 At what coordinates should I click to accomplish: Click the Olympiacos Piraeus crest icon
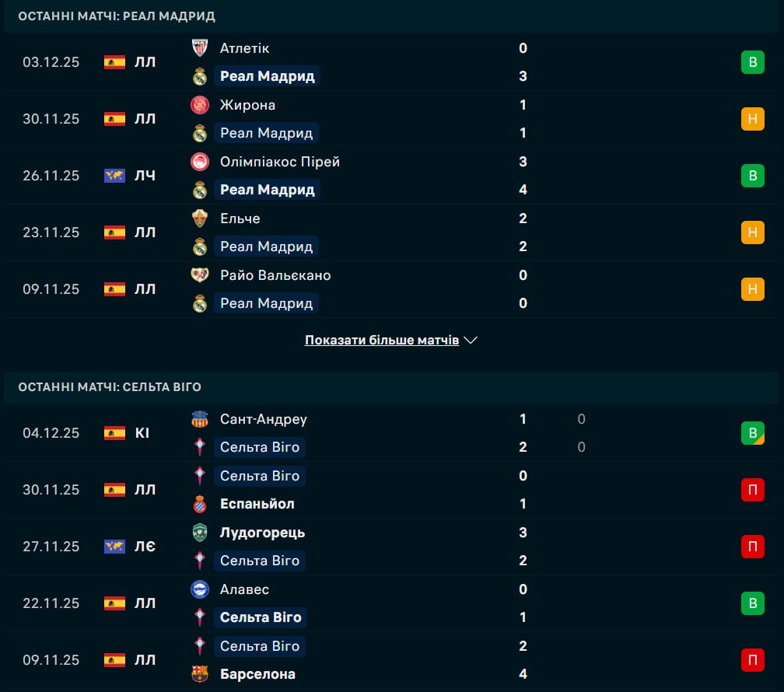[x=200, y=162]
